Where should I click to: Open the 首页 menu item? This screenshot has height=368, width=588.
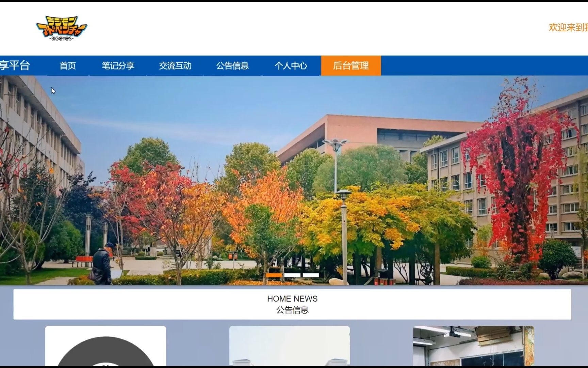(68, 65)
